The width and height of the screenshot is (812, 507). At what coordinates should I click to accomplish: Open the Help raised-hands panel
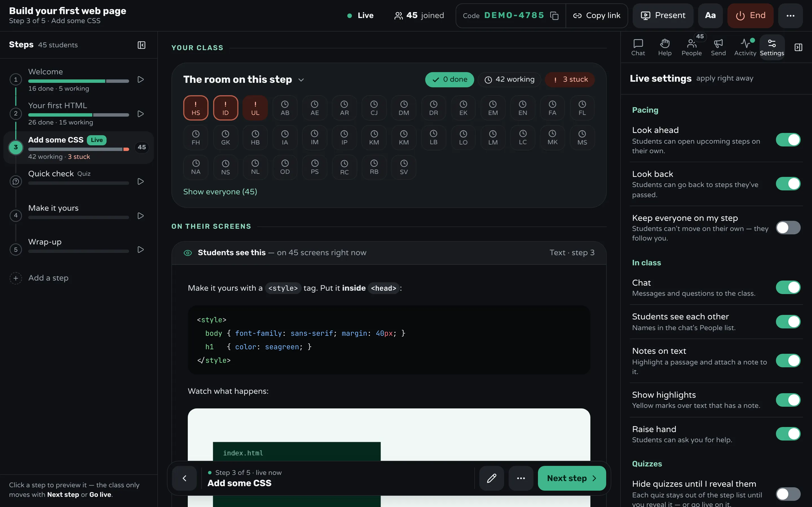(x=665, y=47)
